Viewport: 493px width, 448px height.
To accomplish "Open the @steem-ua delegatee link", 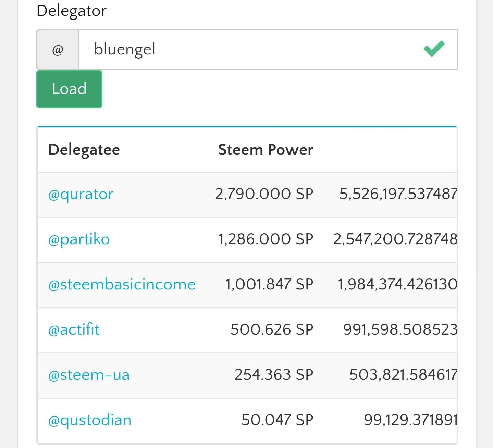I will click(89, 375).
